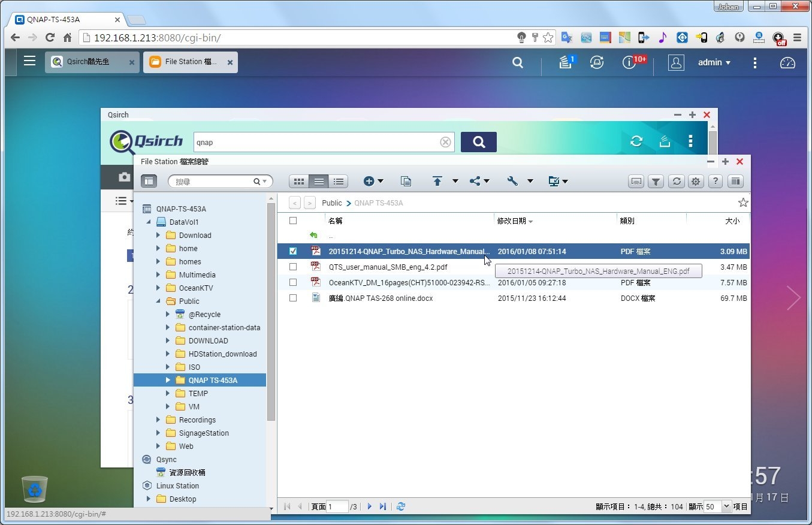Screen dimensions: 812x525
Task: Click the Chrome reload page button
Action: coord(50,37)
